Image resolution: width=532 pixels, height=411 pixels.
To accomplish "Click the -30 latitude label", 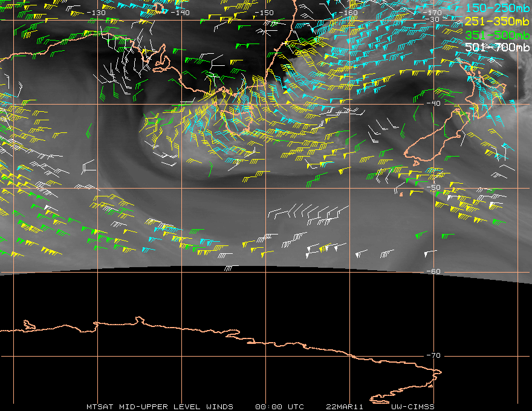I will (432, 19).
